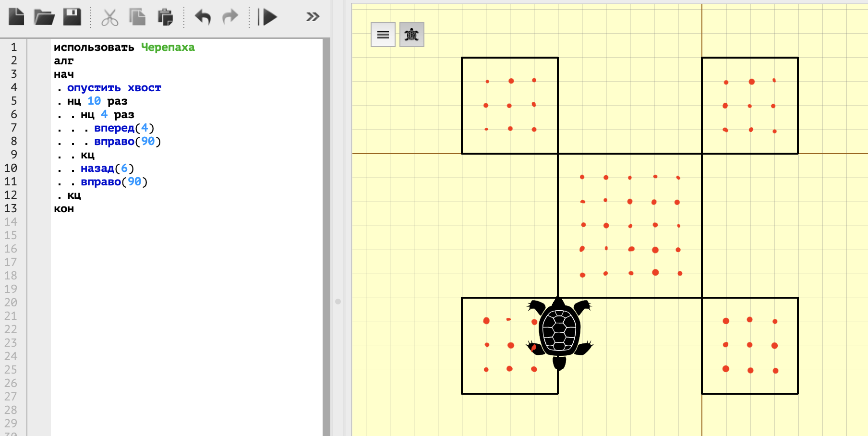Click "вправо(90)" on line 11

(114, 182)
